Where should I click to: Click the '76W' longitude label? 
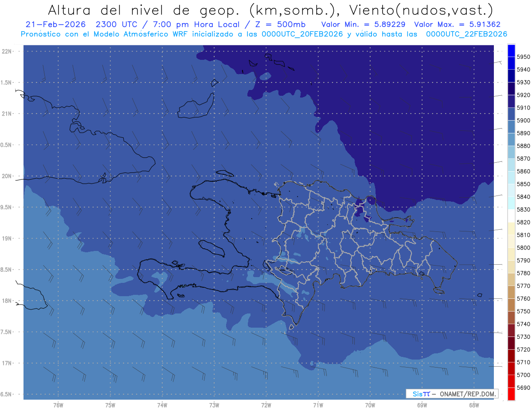click(58, 405)
